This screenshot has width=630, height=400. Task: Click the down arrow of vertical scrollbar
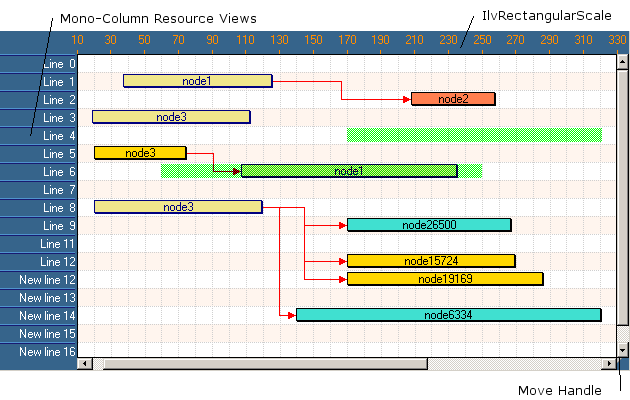[622, 350]
